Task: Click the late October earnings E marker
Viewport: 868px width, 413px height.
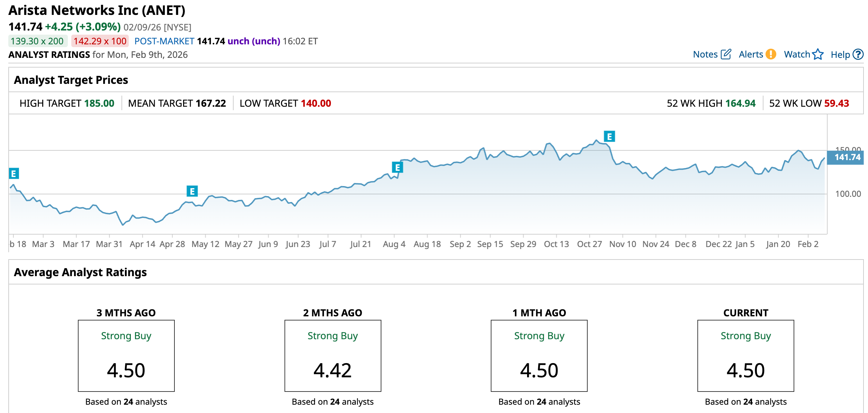Action: [x=609, y=137]
